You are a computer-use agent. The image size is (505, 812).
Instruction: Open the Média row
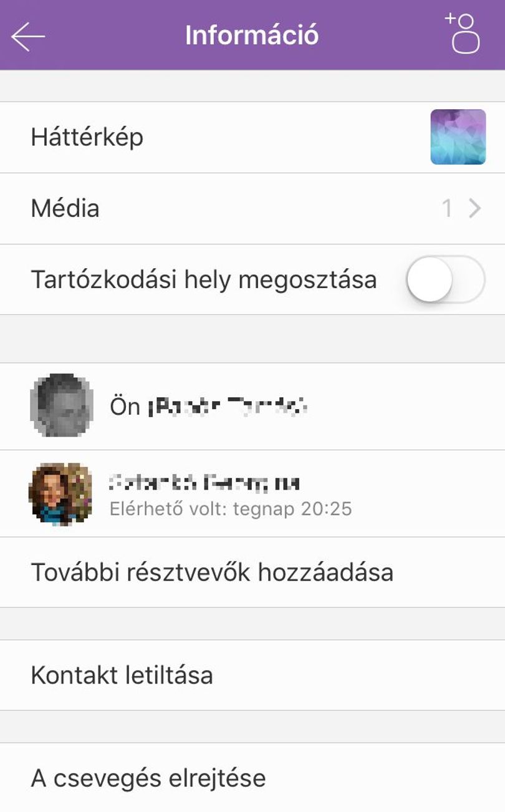point(252,208)
